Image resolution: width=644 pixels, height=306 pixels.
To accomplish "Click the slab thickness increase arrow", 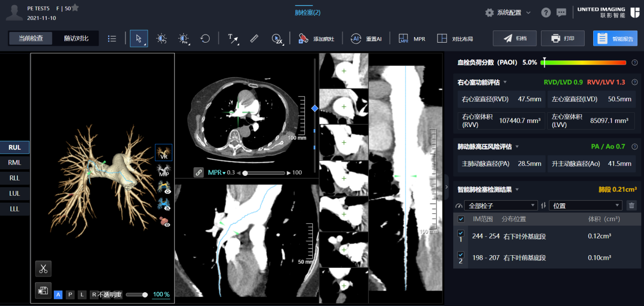I will point(289,173).
